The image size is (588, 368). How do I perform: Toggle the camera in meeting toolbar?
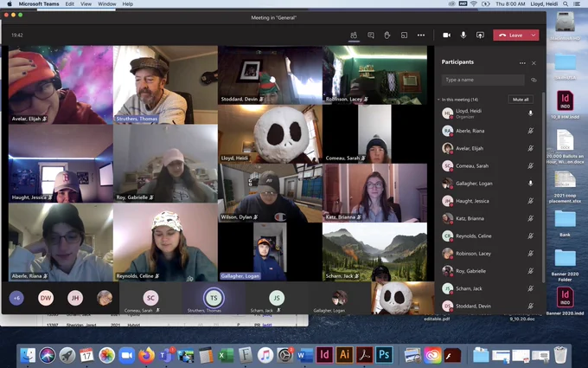click(446, 35)
